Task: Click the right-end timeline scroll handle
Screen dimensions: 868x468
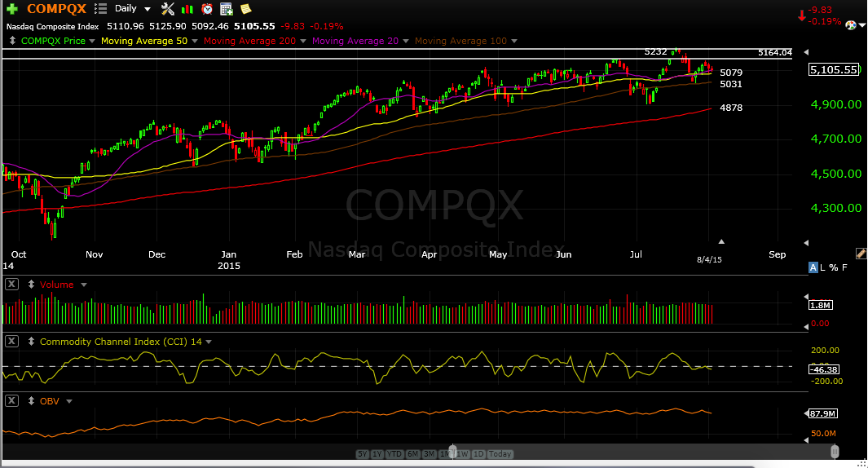Action: point(835,452)
